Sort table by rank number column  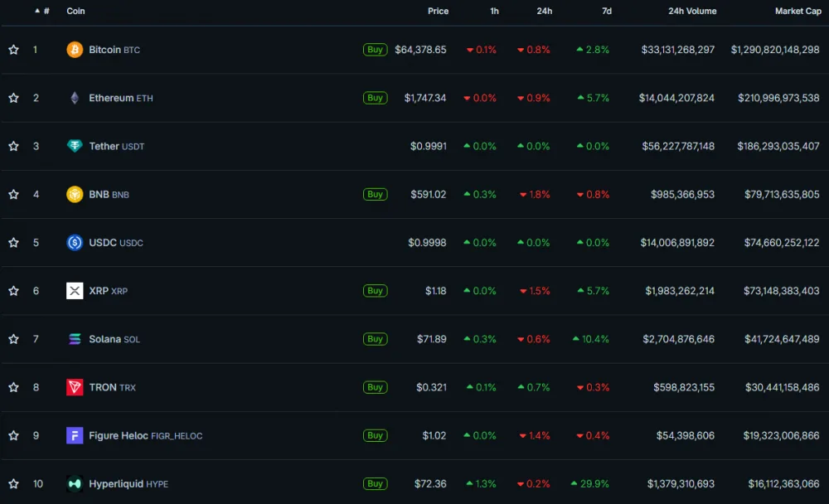[x=42, y=11]
